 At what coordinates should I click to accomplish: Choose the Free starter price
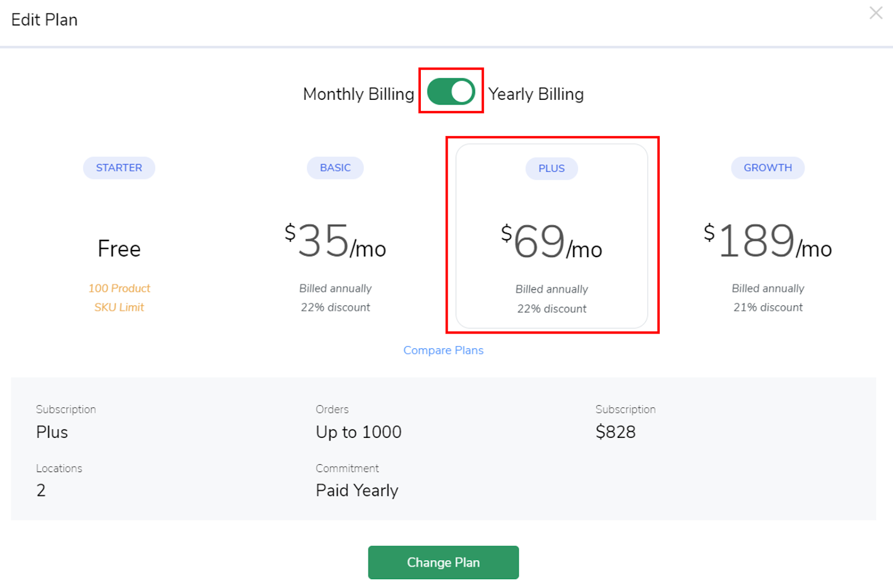119,249
